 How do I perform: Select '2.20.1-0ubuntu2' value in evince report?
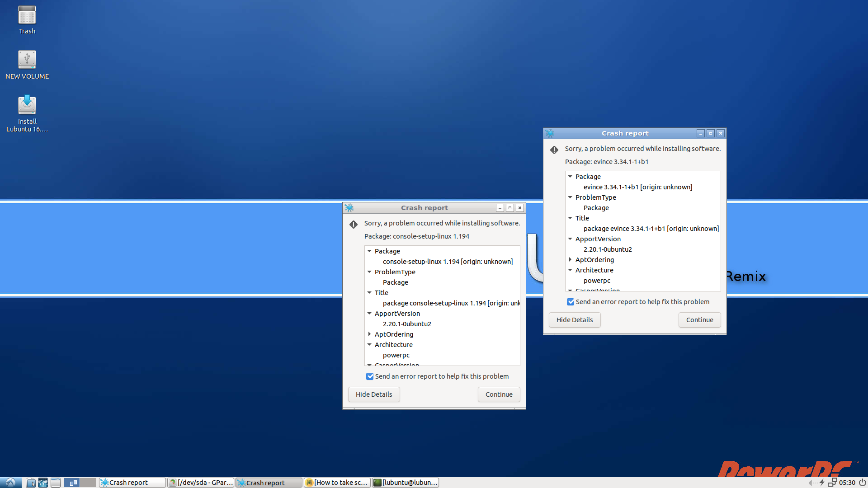click(x=608, y=249)
